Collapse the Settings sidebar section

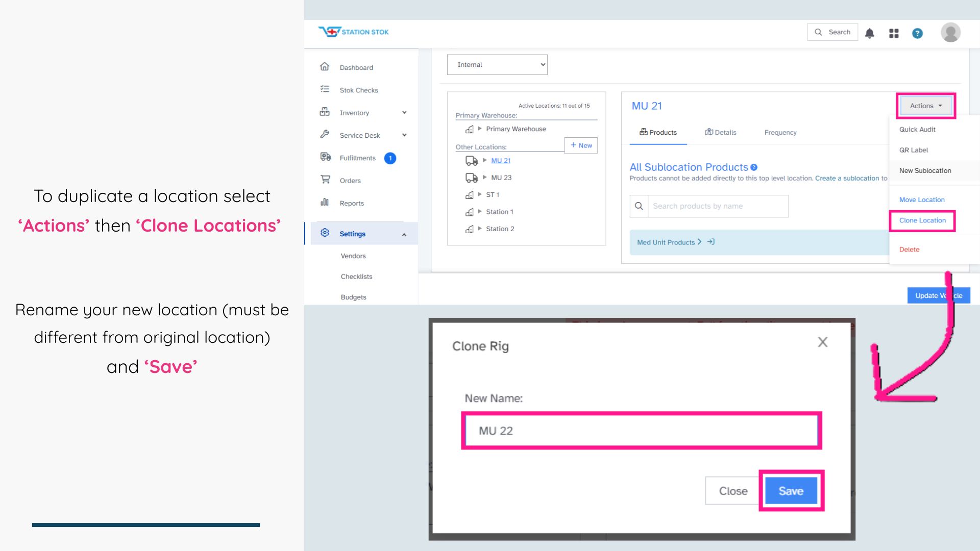tap(404, 234)
